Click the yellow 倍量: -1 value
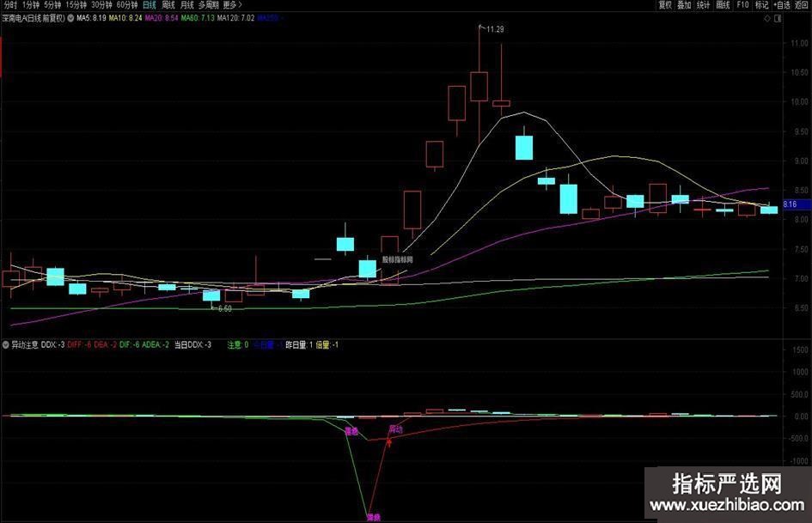The image size is (812, 523). click(327, 344)
